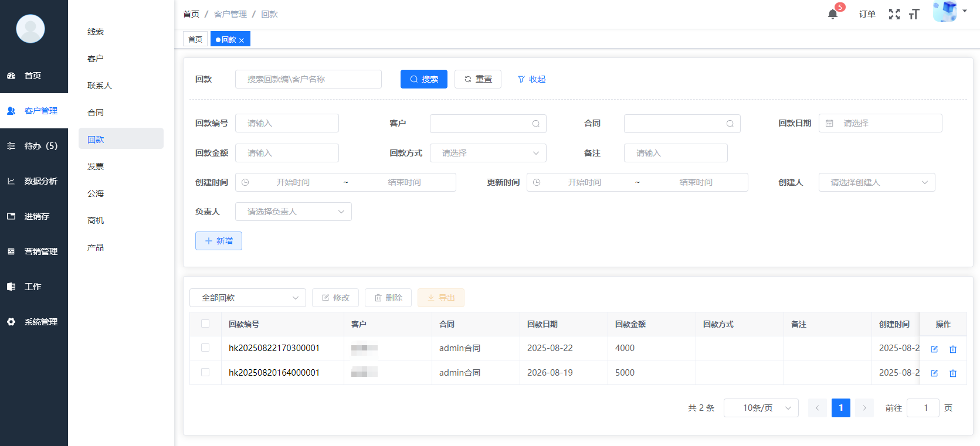This screenshot has width=980, height=446.
Task: Open 商机 in the submenu
Action: [x=96, y=220]
